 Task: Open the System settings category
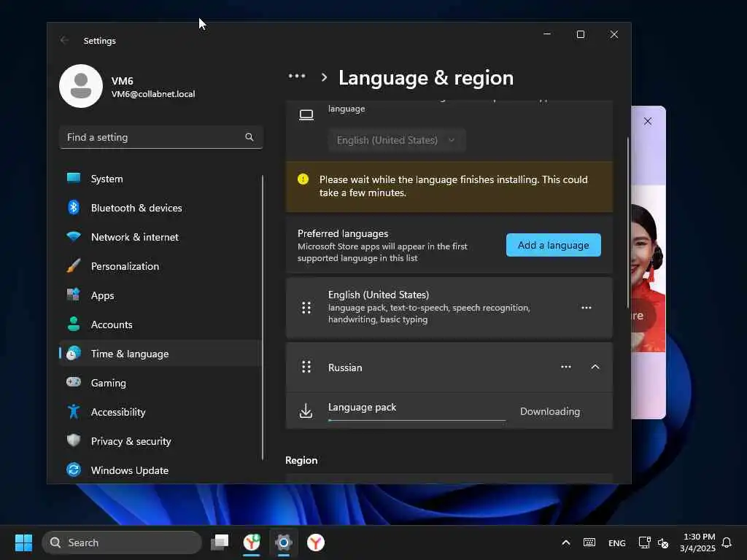coord(160,179)
